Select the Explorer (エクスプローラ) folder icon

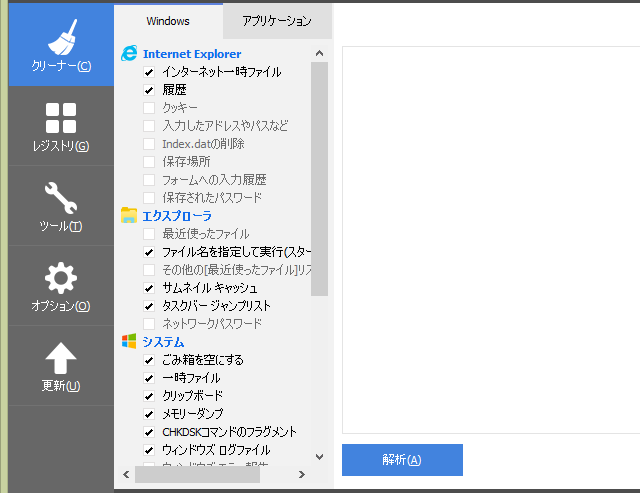129,215
